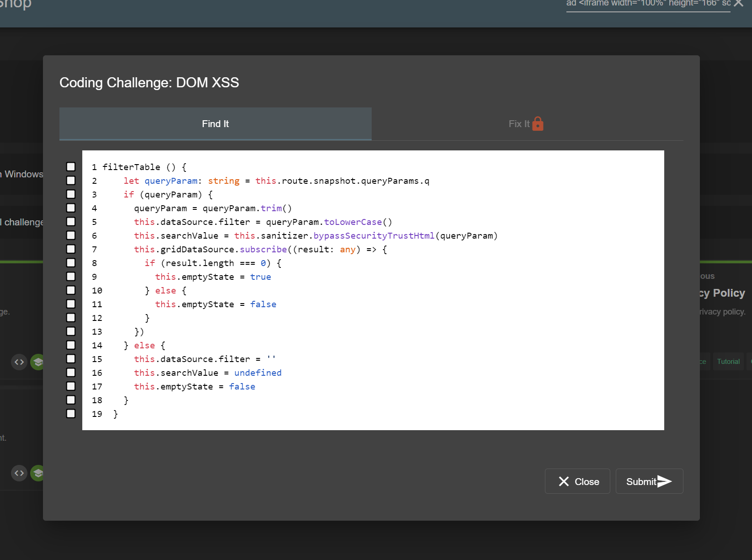Click the lower green tutorial hat icon
752x560 pixels.
point(38,473)
